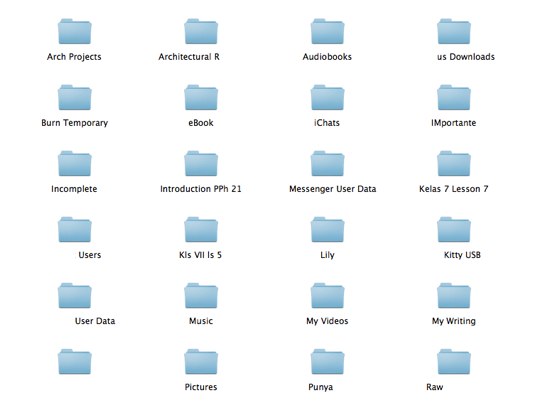
Task: Select the Raw folder icon
Action: click(454, 362)
